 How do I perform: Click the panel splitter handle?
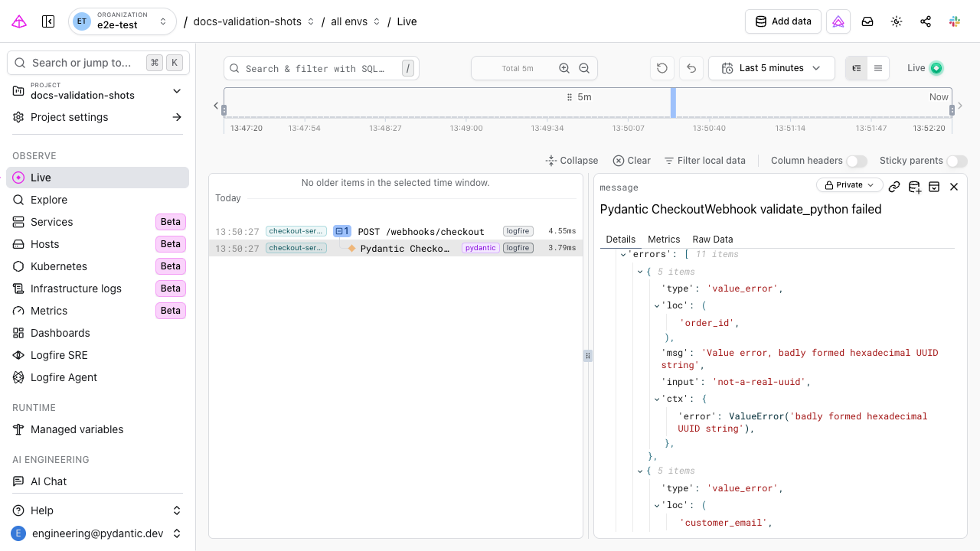pyautogui.click(x=588, y=355)
